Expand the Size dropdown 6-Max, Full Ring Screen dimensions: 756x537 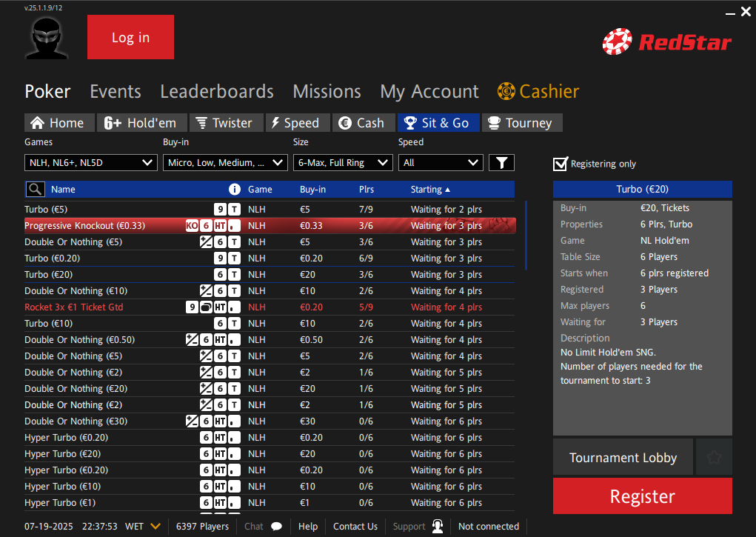(x=343, y=163)
